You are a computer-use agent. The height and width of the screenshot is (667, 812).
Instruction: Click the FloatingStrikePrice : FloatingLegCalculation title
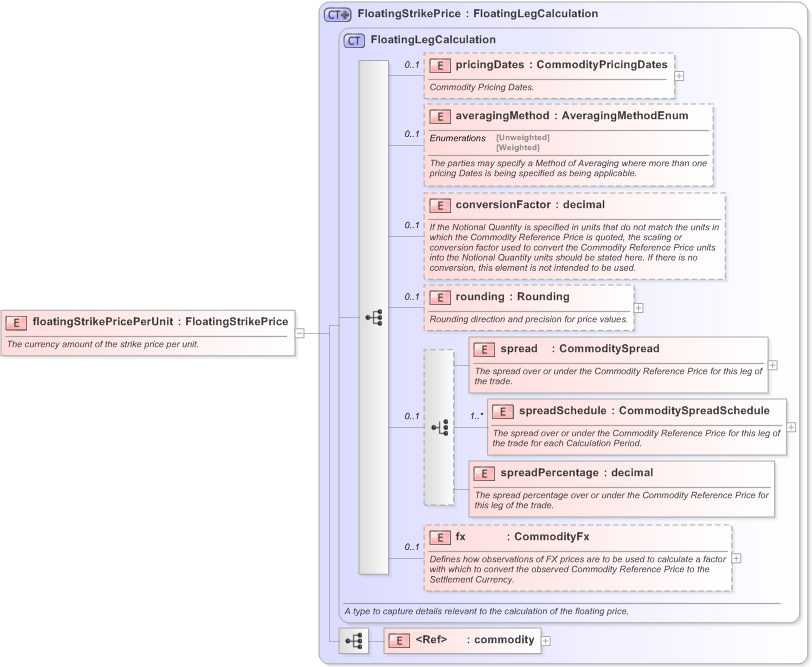pyautogui.click(x=477, y=14)
